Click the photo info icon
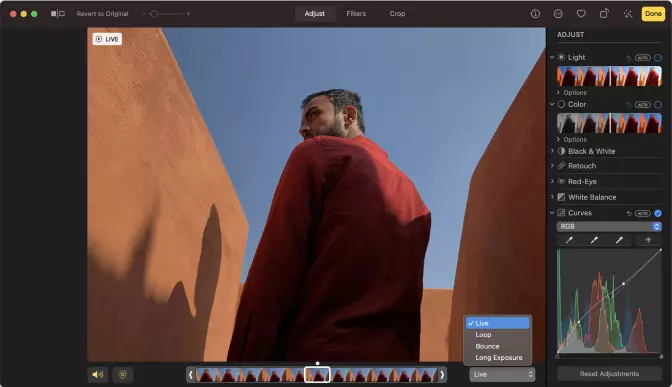The height and width of the screenshot is (387, 672). click(x=535, y=14)
